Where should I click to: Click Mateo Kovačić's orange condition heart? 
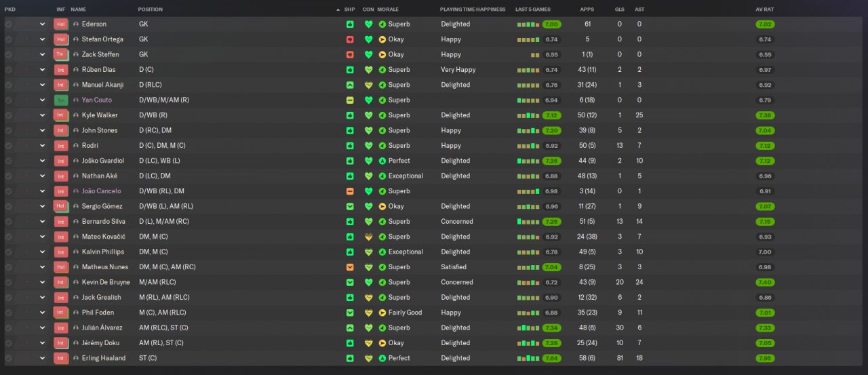click(369, 237)
